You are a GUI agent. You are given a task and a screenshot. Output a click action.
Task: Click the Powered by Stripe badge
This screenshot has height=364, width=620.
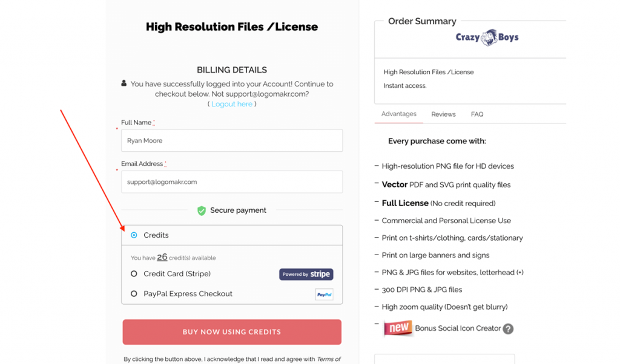[306, 275]
